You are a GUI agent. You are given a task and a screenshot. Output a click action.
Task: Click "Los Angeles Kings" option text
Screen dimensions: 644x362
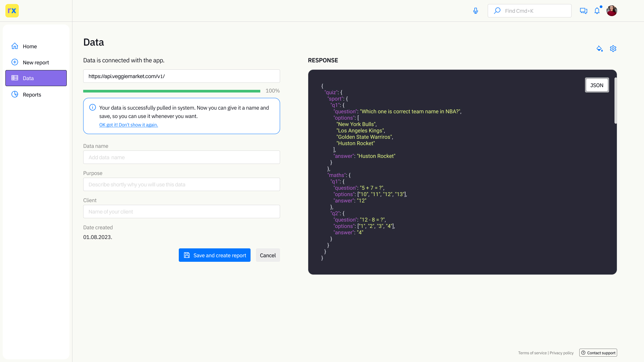pyautogui.click(x=360, y=131)
